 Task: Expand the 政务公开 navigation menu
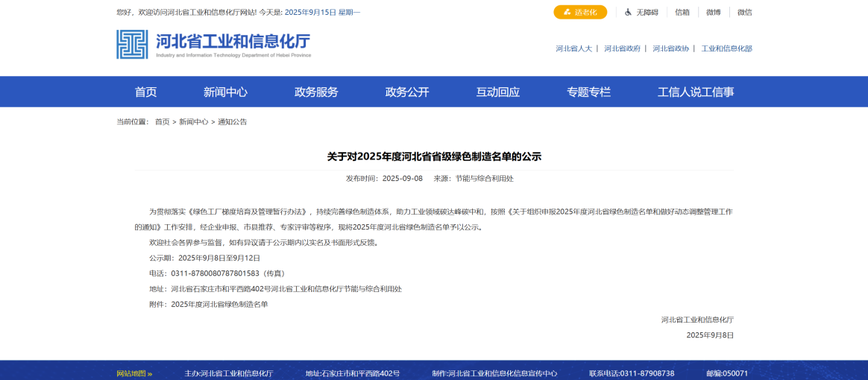pyautogui.click(x=407, y=92)
